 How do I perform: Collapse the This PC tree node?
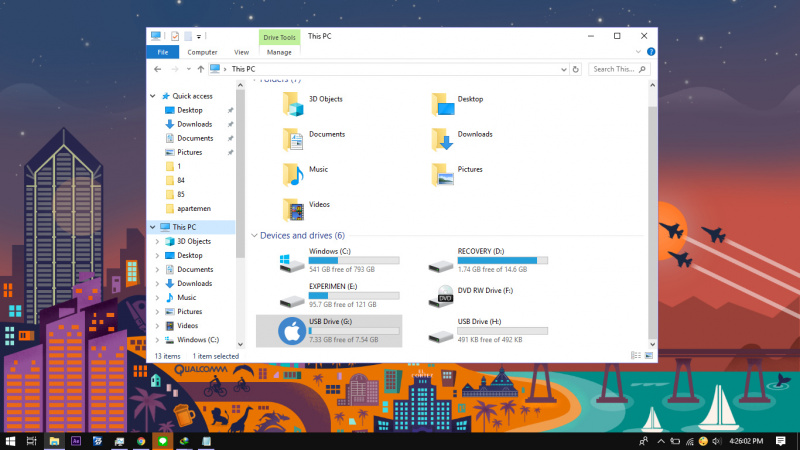153,227
